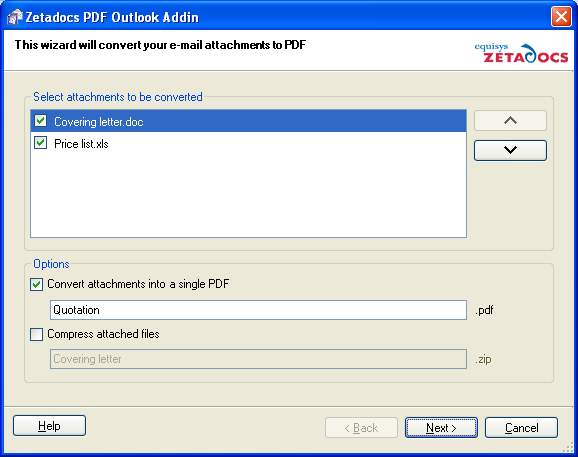Viewport: 578px width, 457px height.
Task: Select the Covering letter.doc list row
Action: click(x=248, y=121)
